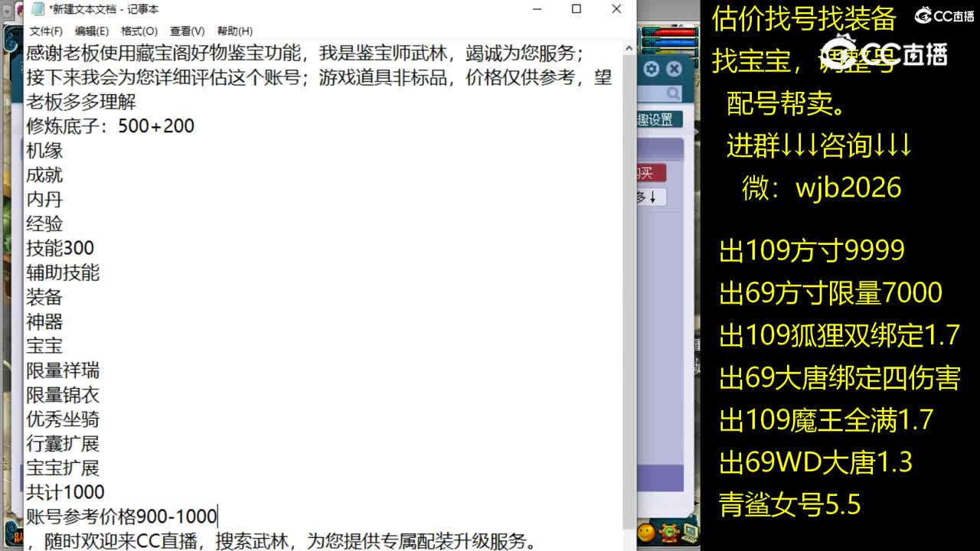980x551 pixels.
Task: Click overlay text 出69方寸限量7000
Action: 831,293
